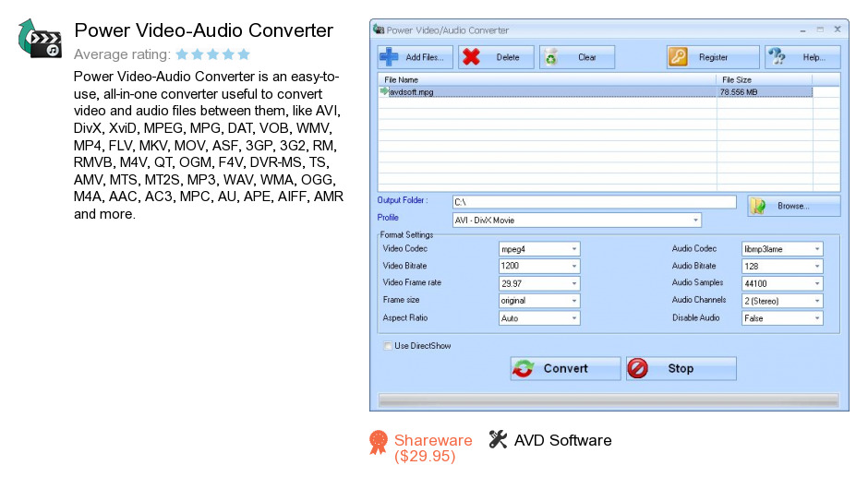
Task: Click the Output Folder path field
Action: point(594,202)
